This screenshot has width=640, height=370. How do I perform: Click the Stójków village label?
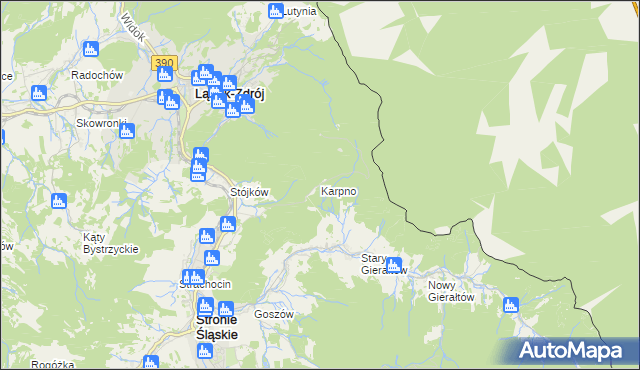click(x=249, y=192)
